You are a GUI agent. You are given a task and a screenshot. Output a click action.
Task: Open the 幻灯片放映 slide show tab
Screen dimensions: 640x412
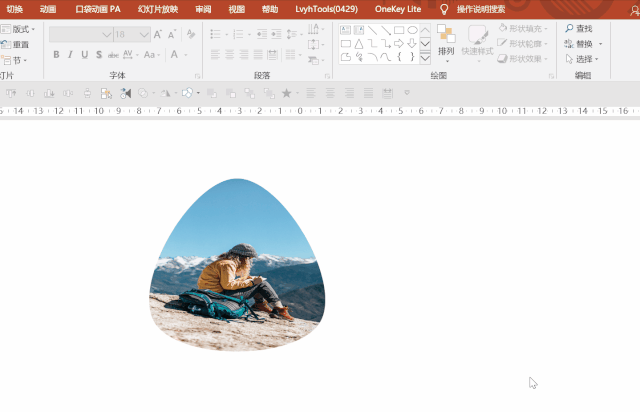[x=158, y=9]
